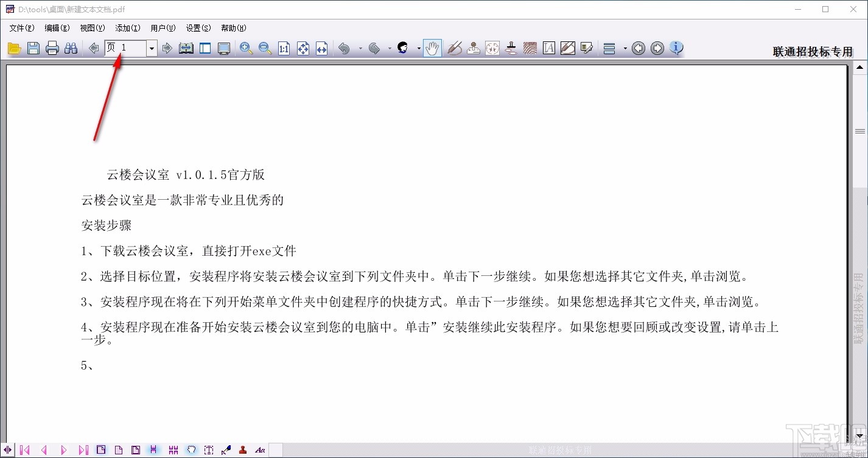Click the rubber stamp with base icon
This screenshot has height=458, width=868.
point(511,49)
